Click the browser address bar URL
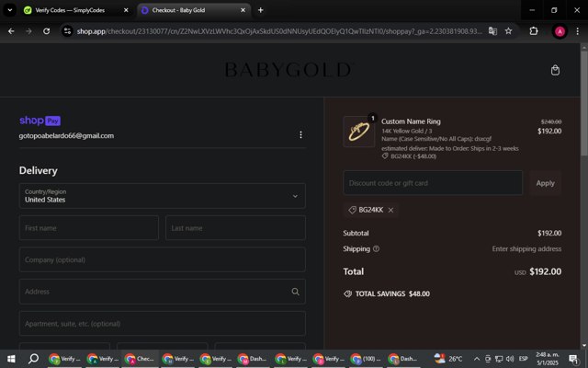Screen dimensions: 588x368 tap(279, 31)
